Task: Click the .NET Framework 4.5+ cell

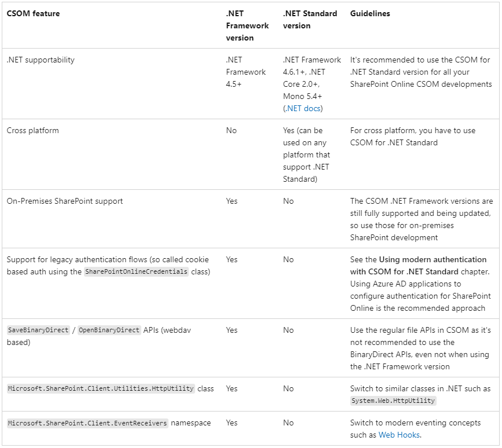Action: click(246, 72)
